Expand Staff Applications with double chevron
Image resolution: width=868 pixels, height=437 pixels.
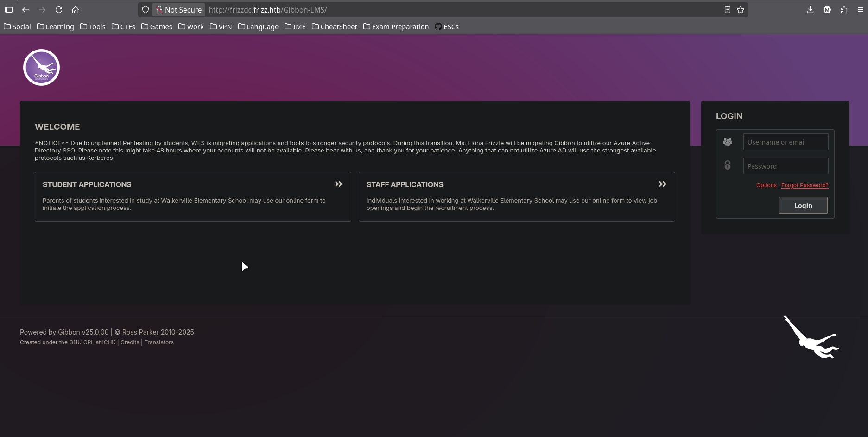(663, 184)
